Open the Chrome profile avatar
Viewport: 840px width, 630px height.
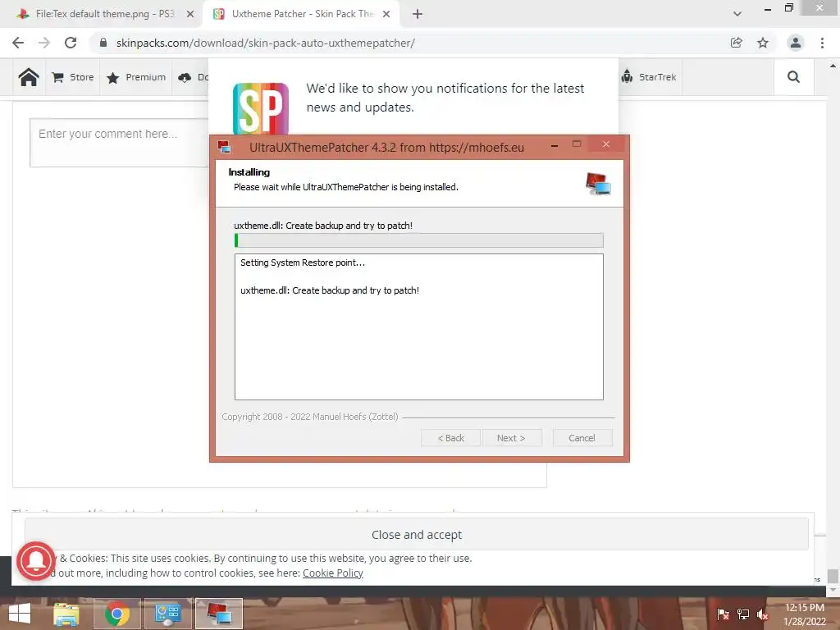click(x=796, y=43)
